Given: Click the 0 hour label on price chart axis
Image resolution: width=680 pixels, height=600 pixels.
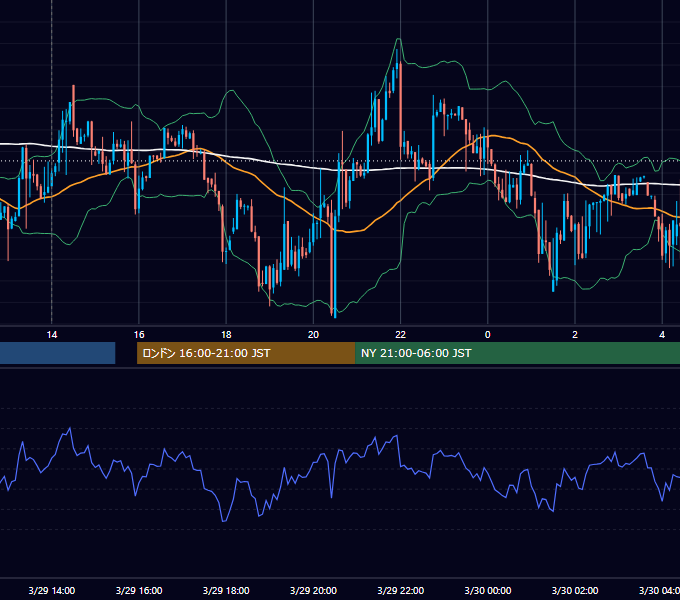Looking at the screenshot, I should coord(487,335).
